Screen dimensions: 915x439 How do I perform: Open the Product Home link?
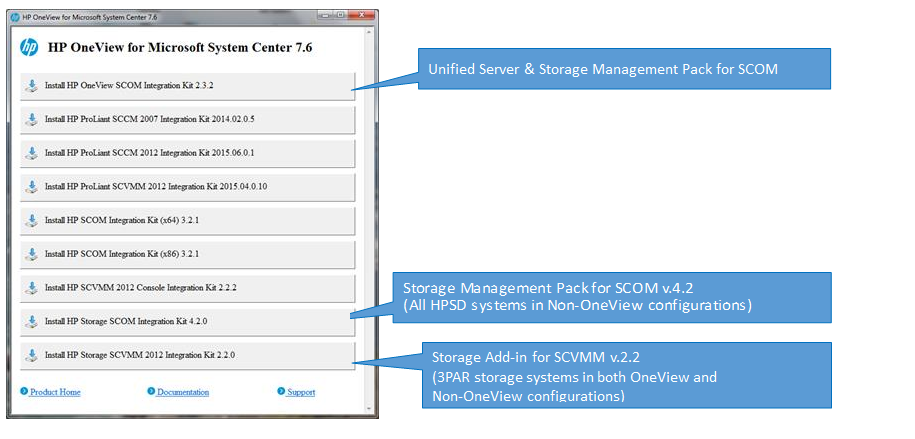(x=55, y=392)
